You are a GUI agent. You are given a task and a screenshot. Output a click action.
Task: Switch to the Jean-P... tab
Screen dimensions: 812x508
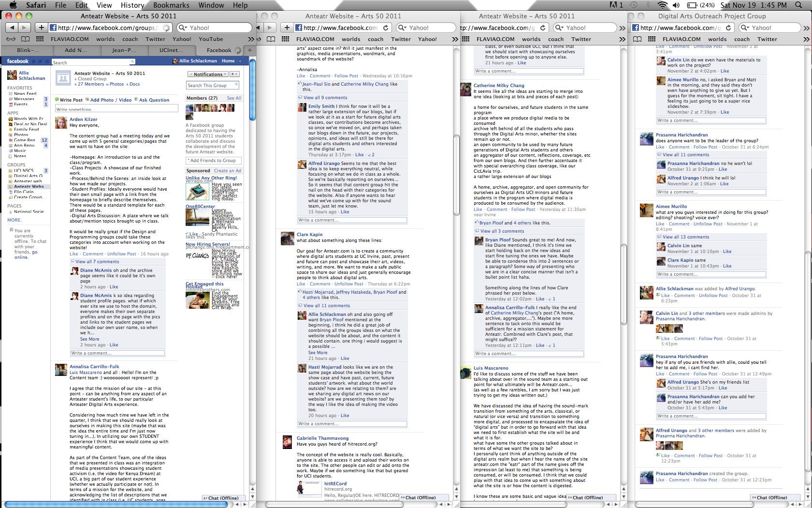click(124, 50)
